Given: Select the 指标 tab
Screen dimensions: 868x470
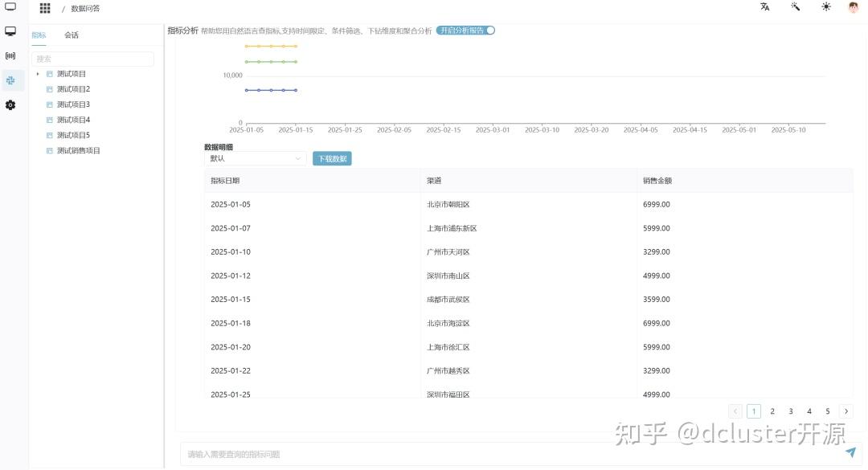Looking at the screenshot, I should [x=39, y=35].
